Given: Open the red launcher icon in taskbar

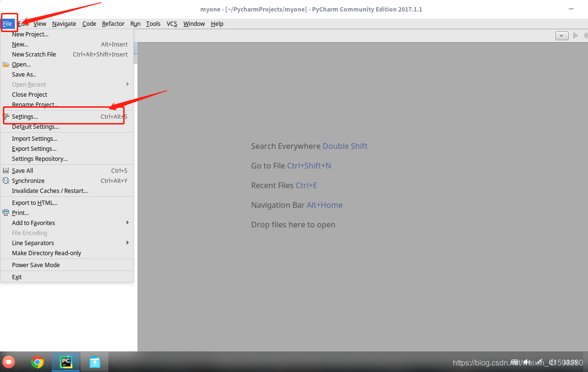Looking at the screenshot, I should pos(9,362).
